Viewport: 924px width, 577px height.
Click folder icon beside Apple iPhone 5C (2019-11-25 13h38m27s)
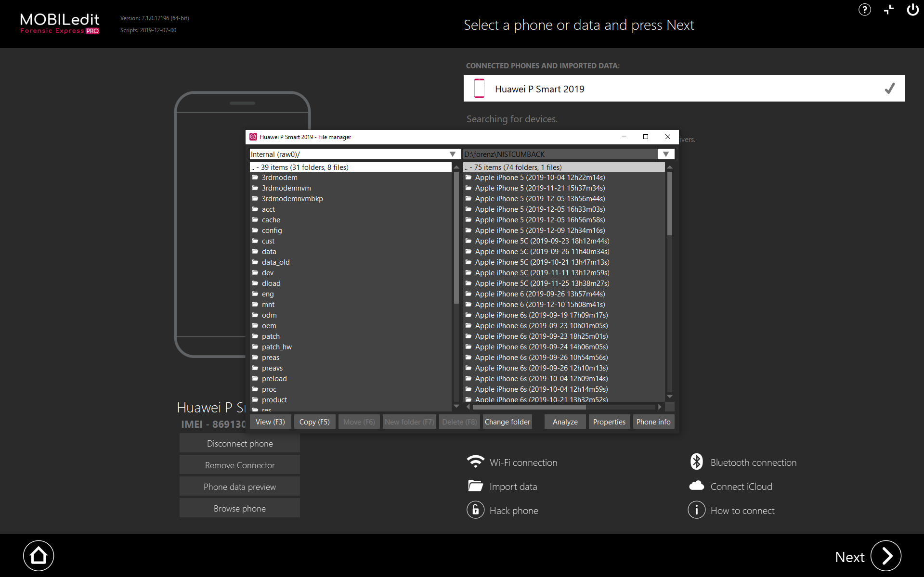pos(469,283)
